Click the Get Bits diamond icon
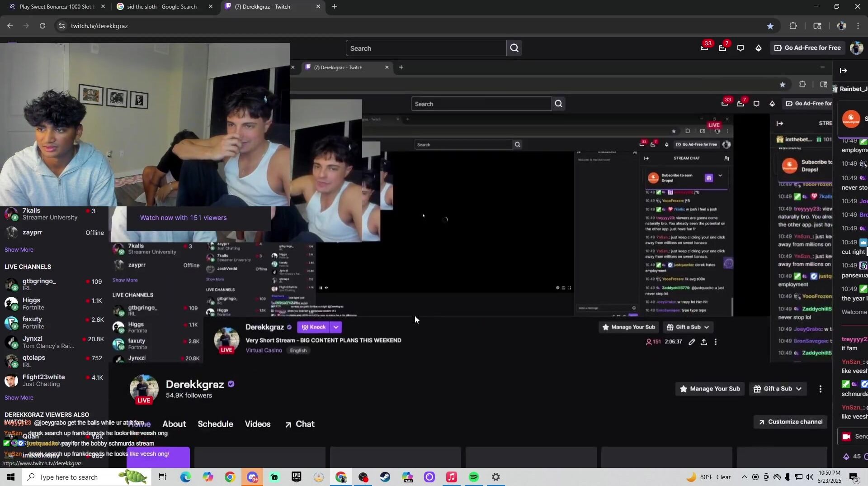 [x=759, y=48]
